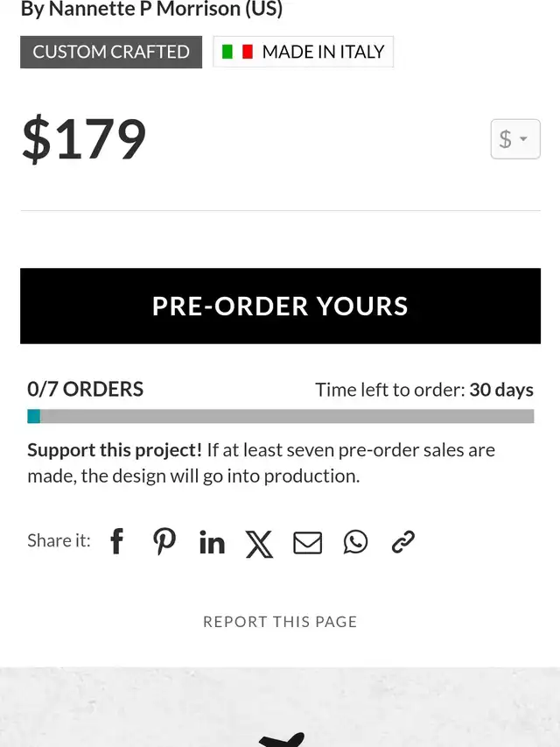Click designer name Nannette P Morrison

point(144,9)
